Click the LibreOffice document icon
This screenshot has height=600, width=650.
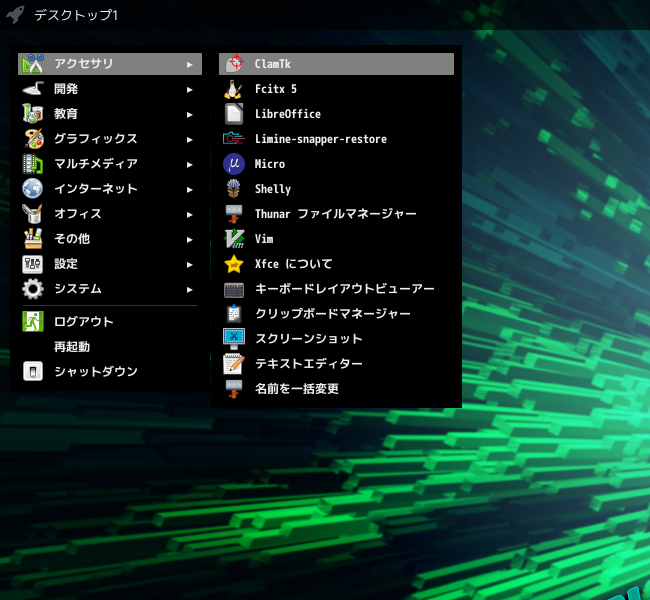pos(234,114)
